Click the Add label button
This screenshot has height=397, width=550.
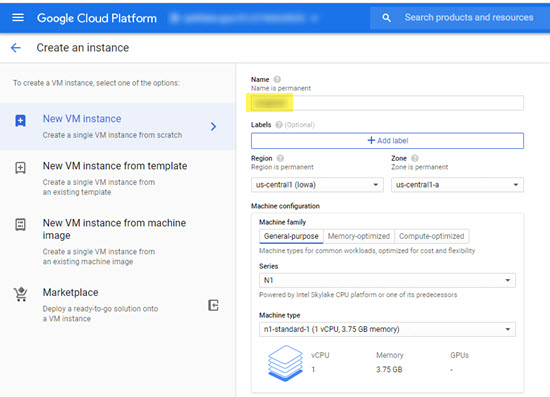pos(387,141)
